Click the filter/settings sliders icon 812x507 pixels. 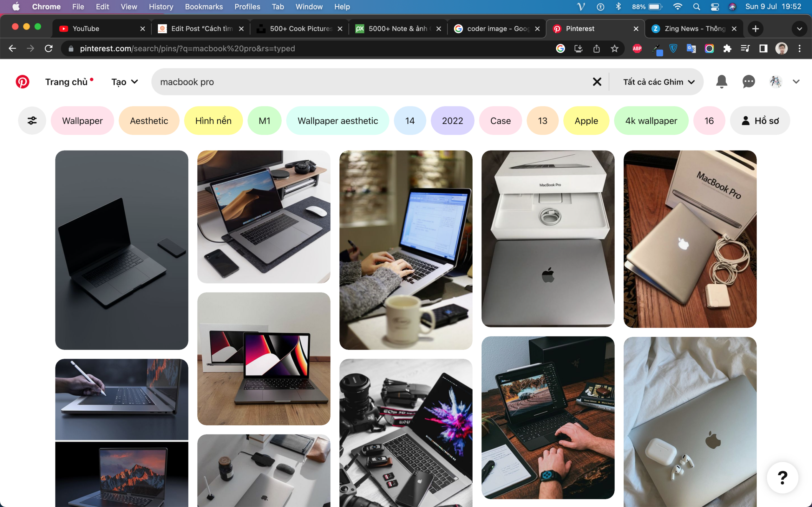[31, 120]
